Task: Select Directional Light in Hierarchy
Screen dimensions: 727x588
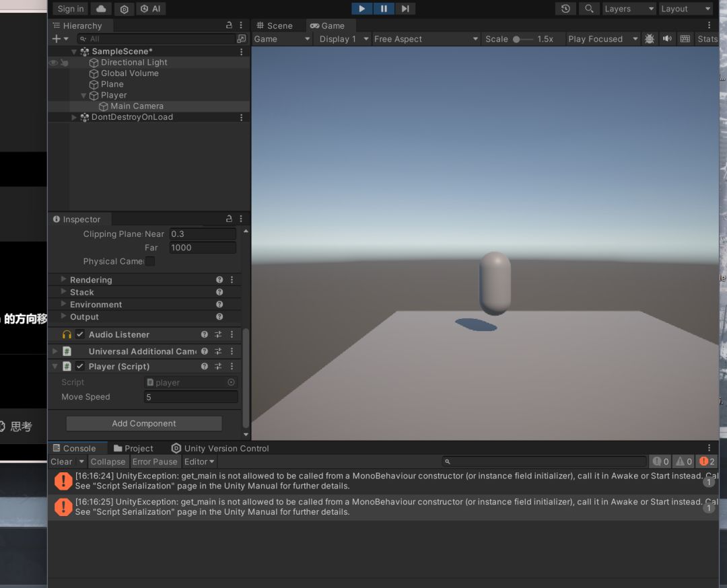Action: (134, 63)
